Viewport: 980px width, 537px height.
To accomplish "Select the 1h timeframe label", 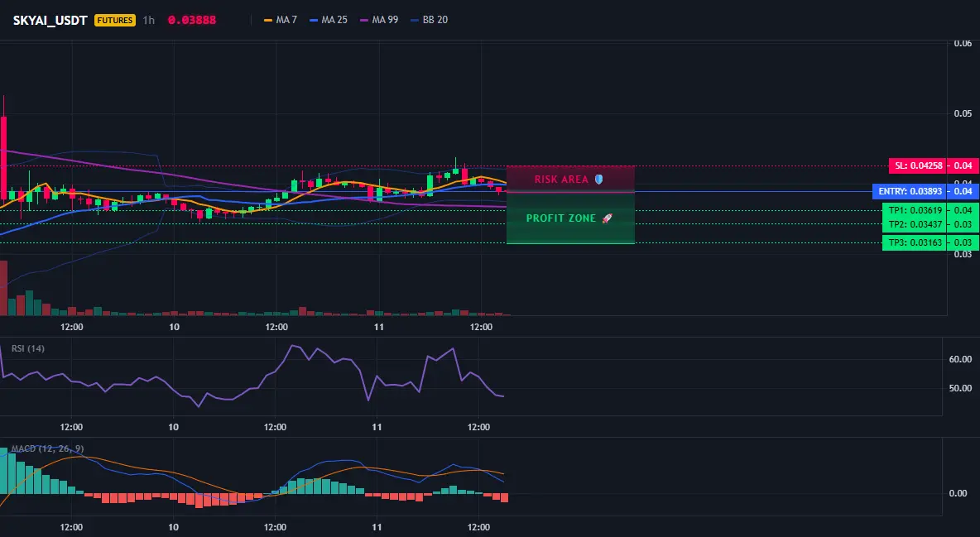I will pyautogui.click(x=149, y=20).
